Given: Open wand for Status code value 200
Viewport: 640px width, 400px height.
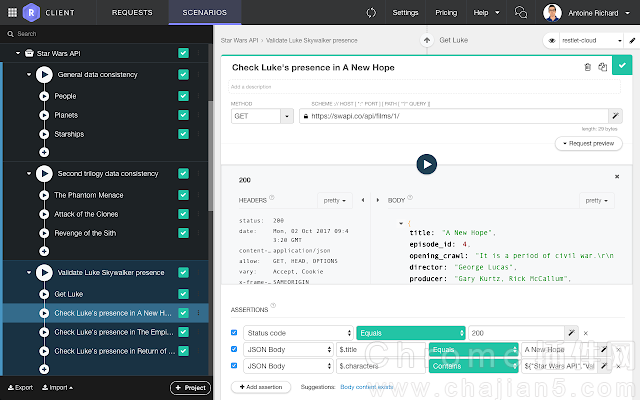Looking at the screenshot, I should tap(571, 333).
